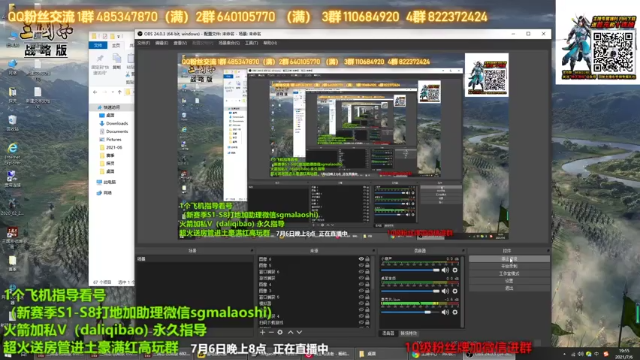Adjust the -1.6 dB channel volume slider
The image size is (640, 360).
[x=410, y=312]
